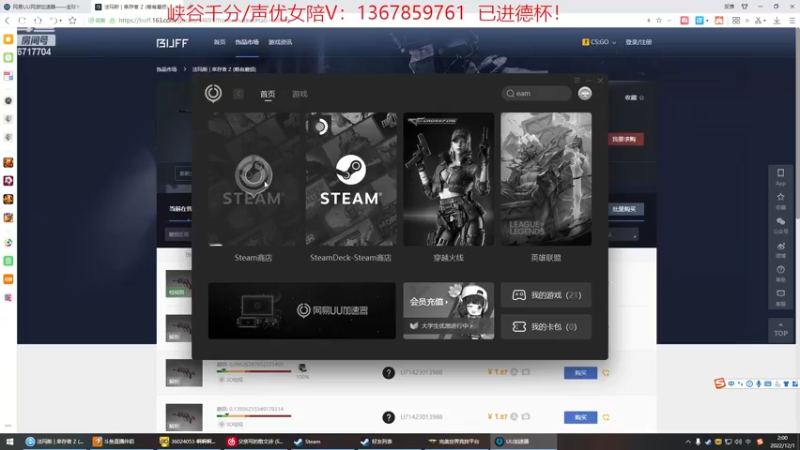The height and width of the screenshot is (450, 800).
Task: Go to BUFF 首页 nav item
Action: (x=219, y=42)
